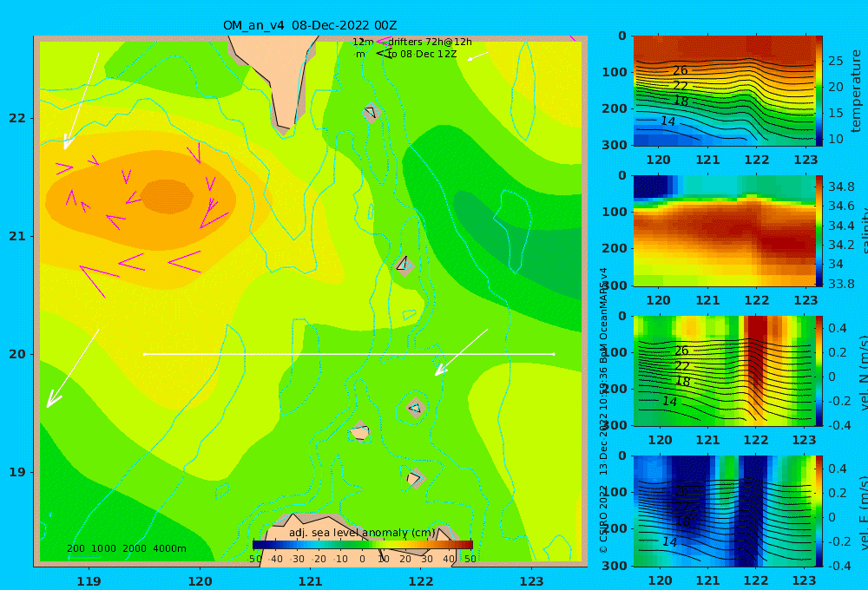The width and height of the screenshot is (868, 590).
Task: Click the '26' isotherm label in temperature plot
Action: [681, 70]
